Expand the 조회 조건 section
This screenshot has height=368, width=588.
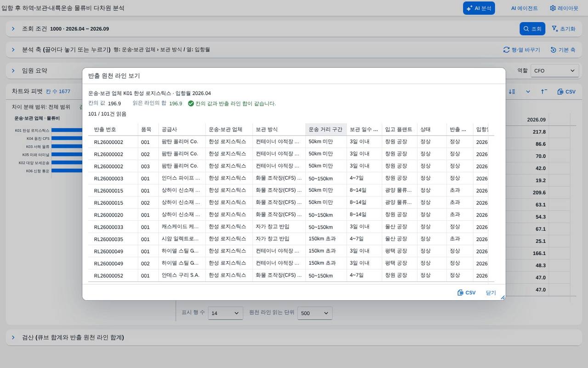tap(13, 29)
